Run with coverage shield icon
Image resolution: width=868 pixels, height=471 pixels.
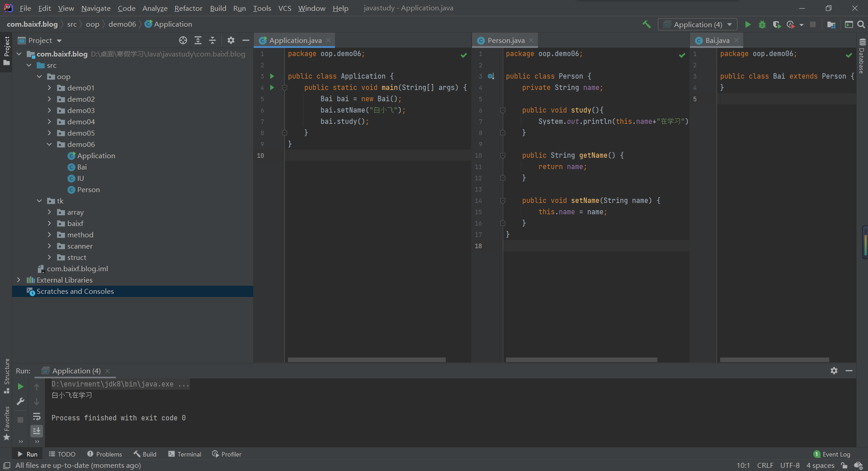[777, 24]
